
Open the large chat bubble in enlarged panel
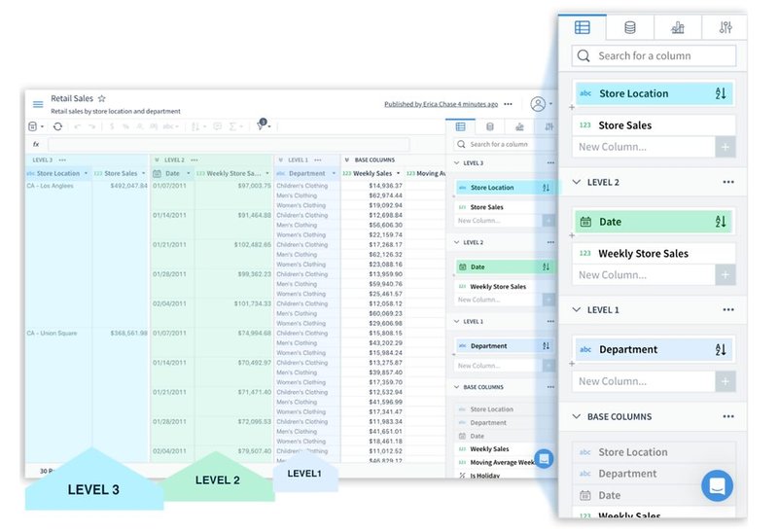(x=717, y=486)
